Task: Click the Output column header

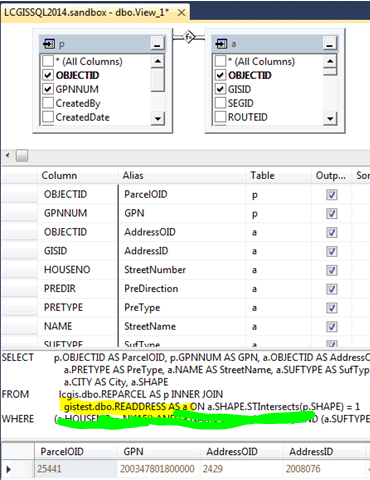Action: (331, 176)
